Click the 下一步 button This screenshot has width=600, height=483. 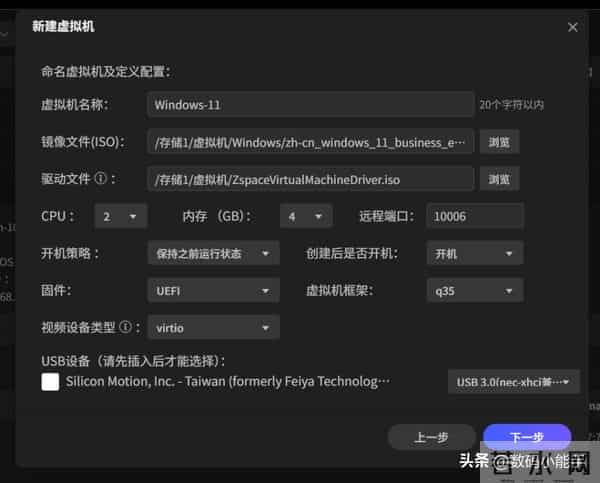[527, 437]
